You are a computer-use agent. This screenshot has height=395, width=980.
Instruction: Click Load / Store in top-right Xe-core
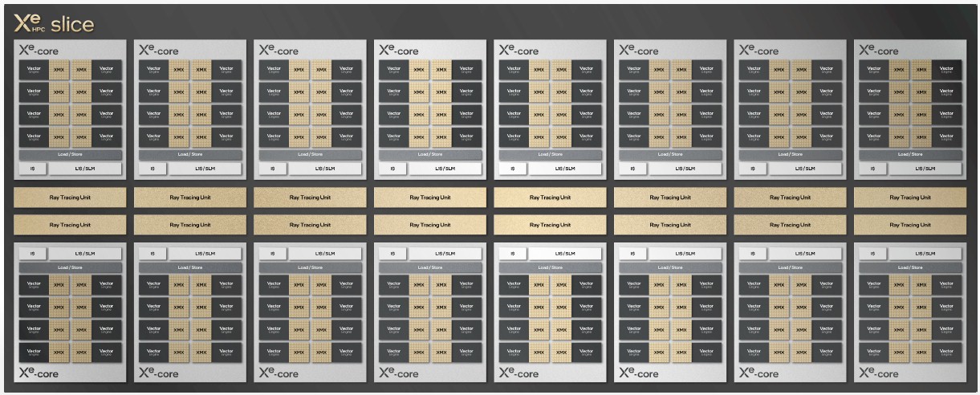(x=910, y=154)
